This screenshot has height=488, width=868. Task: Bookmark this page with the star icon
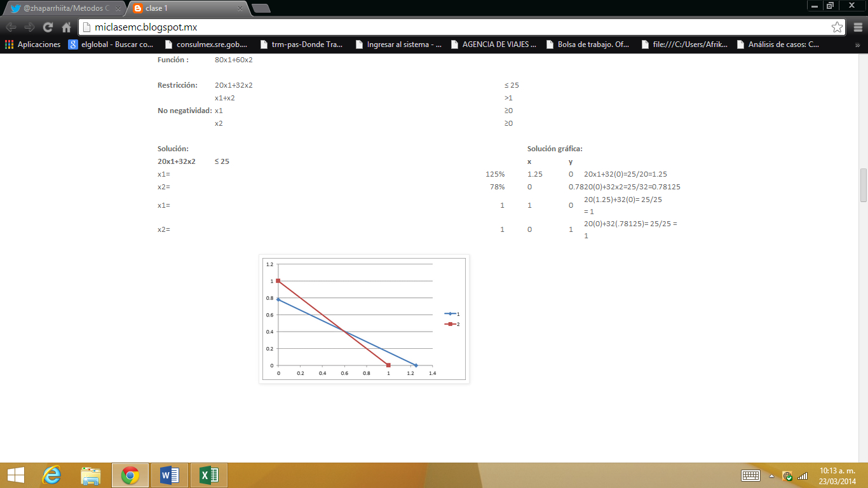(837, 27)
